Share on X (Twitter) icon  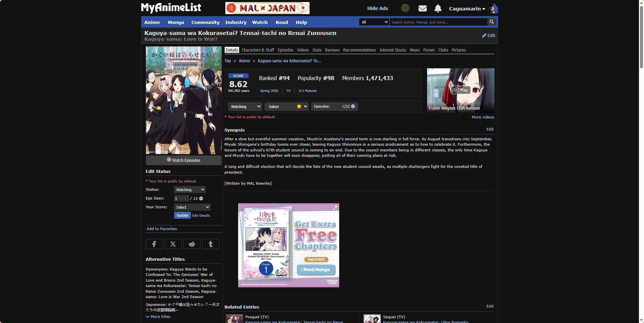click(x=173, y=244)
